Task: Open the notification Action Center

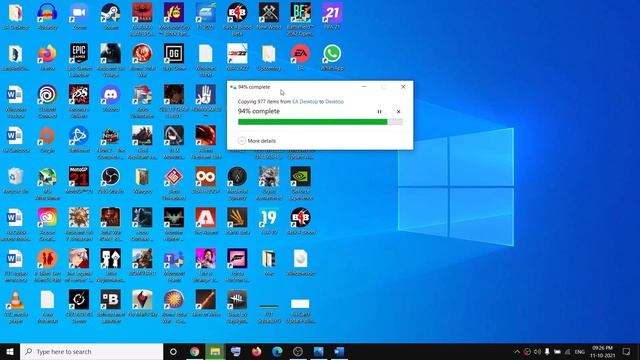Action: (627, 351)
